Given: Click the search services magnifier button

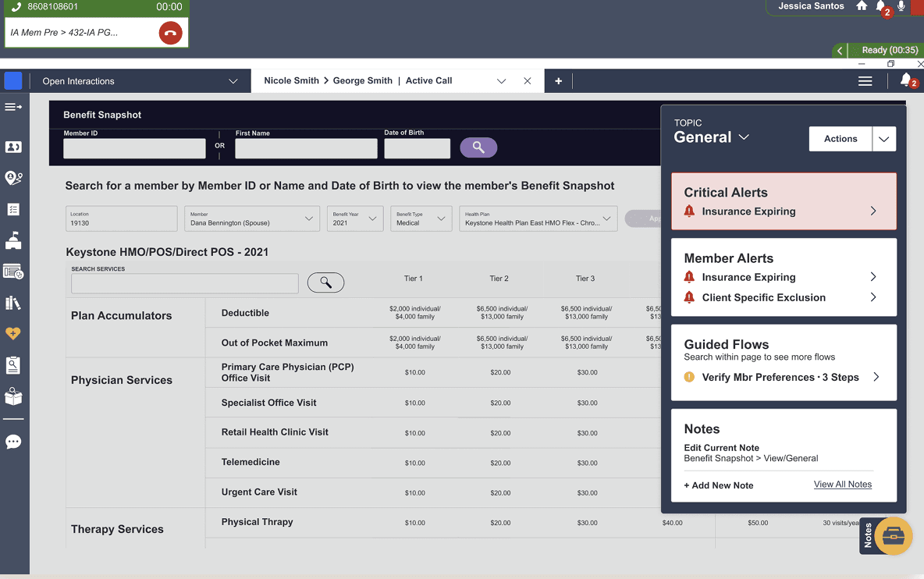Looking at the screenshot, I should tap(326, 282).
